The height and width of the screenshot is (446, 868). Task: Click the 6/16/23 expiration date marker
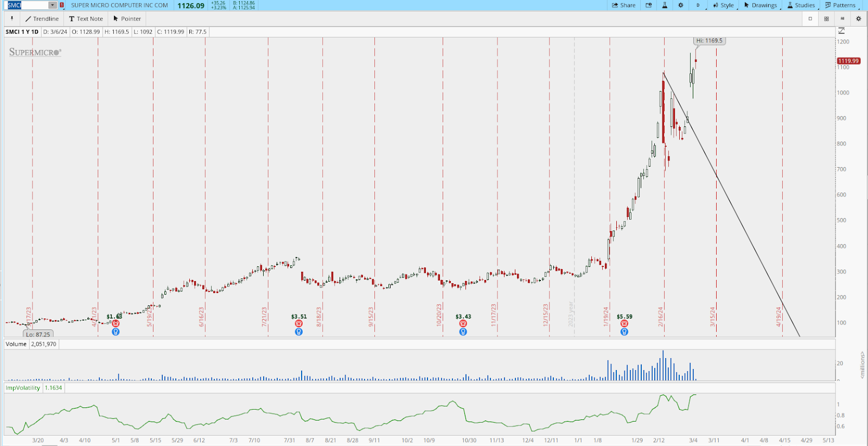click(x=201, y=317)
